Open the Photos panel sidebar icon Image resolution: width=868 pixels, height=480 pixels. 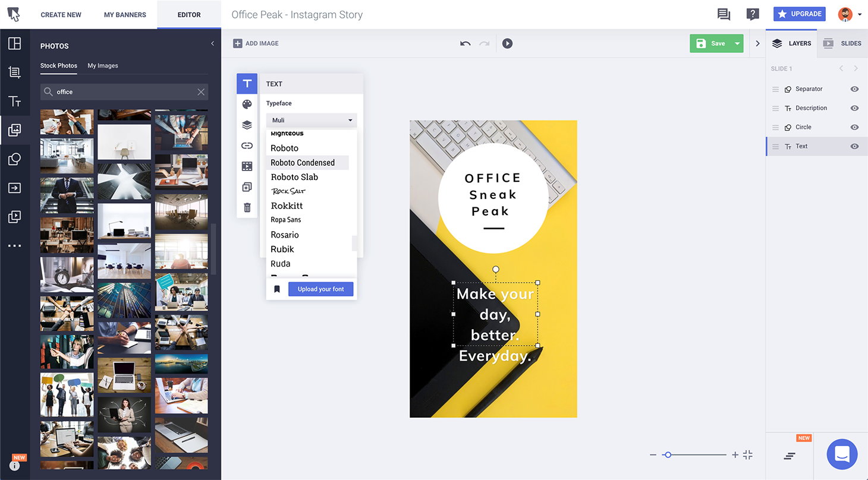[15, 130]
